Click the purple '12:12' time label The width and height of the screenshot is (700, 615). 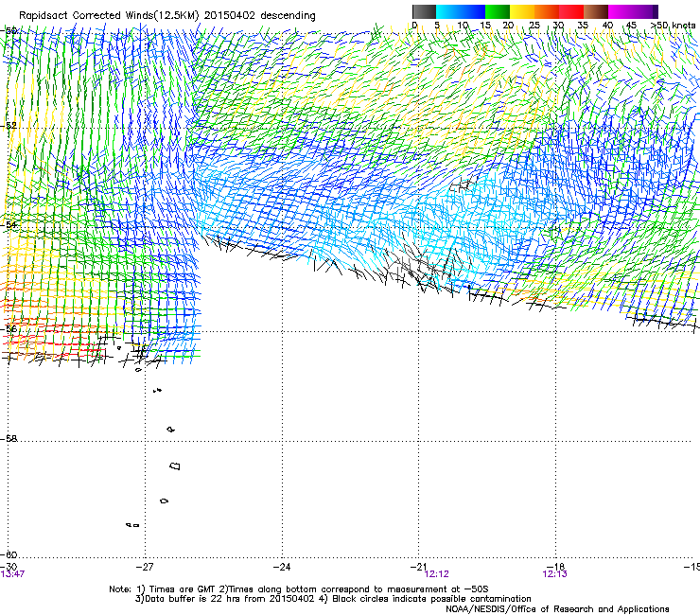click(x=437, y=574)
